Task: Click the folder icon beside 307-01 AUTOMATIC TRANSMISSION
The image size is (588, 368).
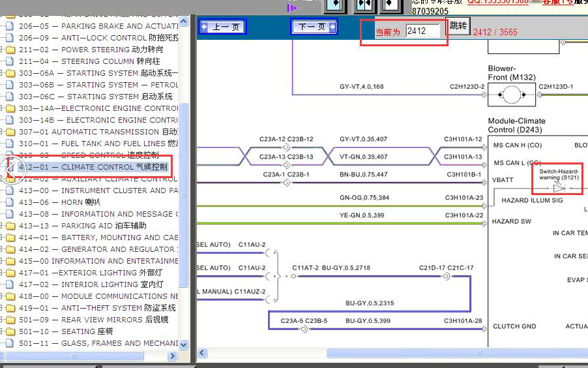Action: (x=10, y=132)
